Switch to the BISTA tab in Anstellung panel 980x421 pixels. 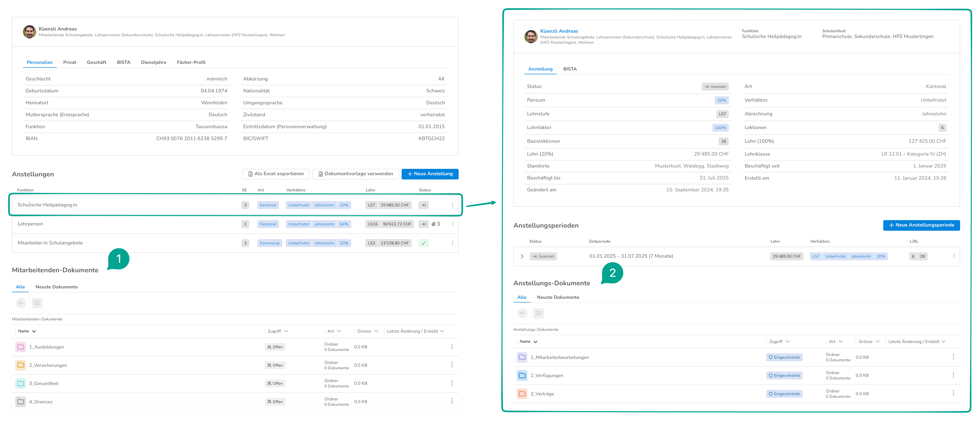pos(570,69)
